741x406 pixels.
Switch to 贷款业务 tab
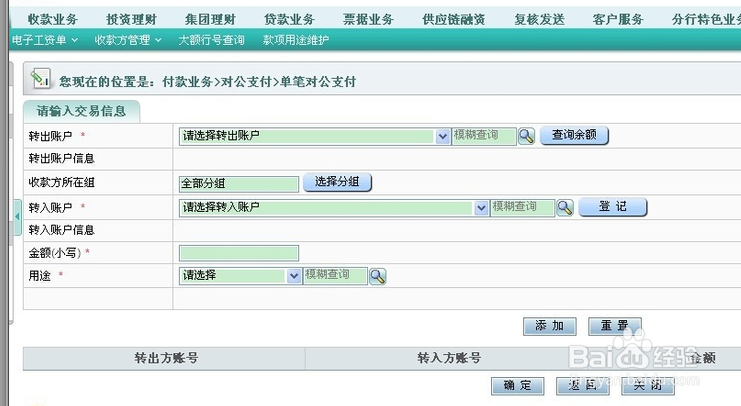[289, 19]
